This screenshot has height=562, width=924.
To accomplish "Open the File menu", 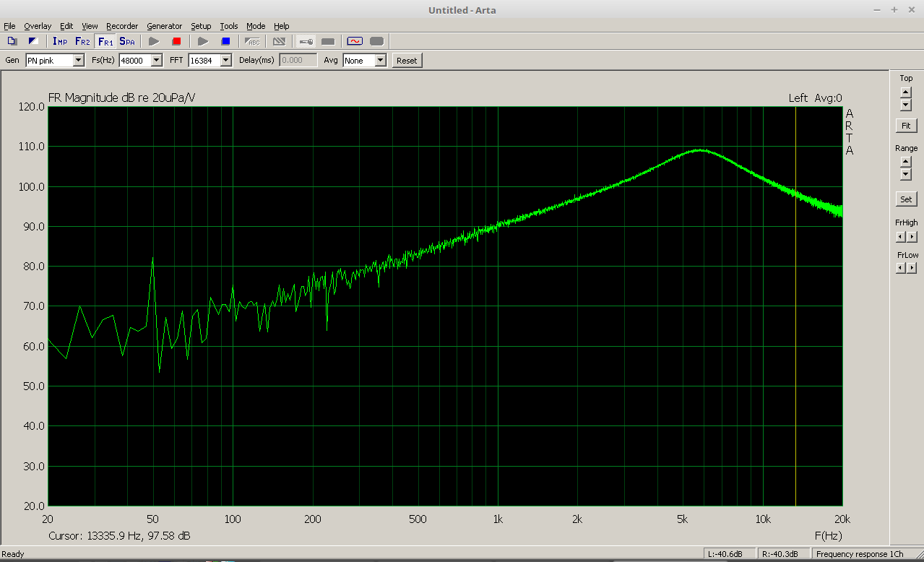I will click(x=9, y=26).
